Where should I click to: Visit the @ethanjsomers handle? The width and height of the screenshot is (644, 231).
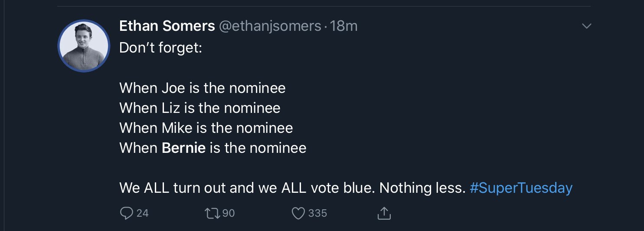(270, 26)
